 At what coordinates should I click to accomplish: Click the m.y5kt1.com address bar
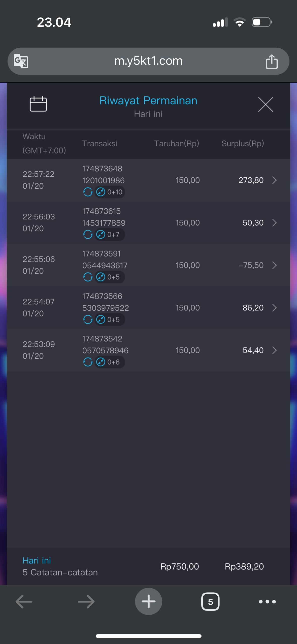[148, 61]
